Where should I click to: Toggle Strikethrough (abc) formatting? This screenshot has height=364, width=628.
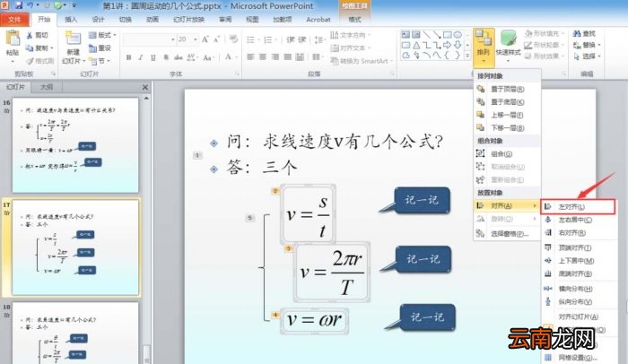[x=179, y=57]
